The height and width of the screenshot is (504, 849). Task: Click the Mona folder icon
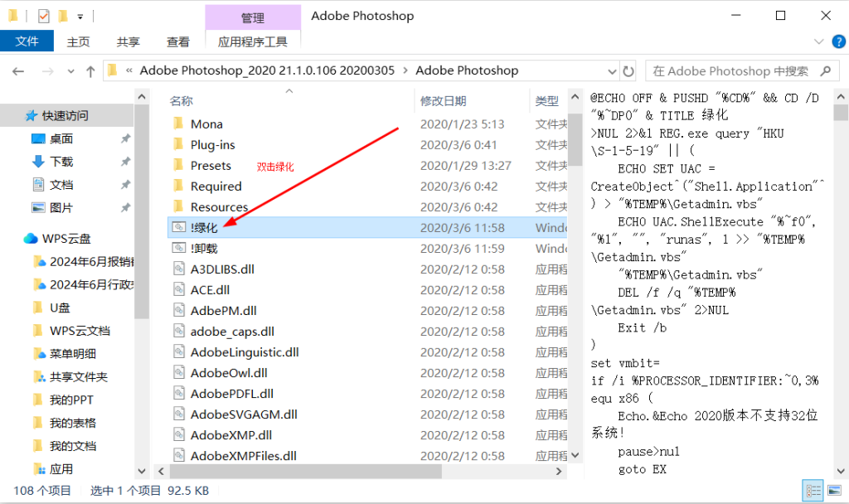click(x=178, y=124)
